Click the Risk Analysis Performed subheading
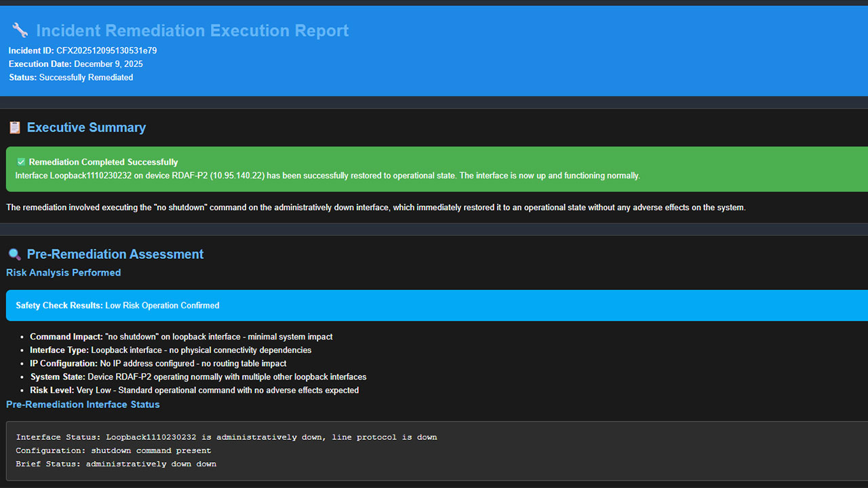 click(63, 272)
